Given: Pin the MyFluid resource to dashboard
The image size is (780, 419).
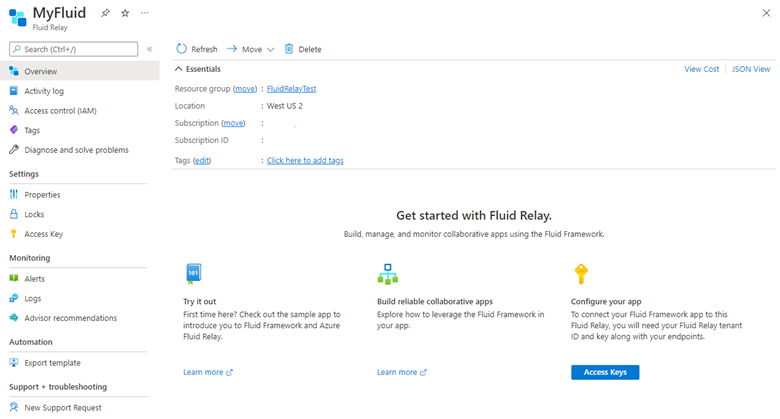Looking at the screenshot, I should click(105, 13).
